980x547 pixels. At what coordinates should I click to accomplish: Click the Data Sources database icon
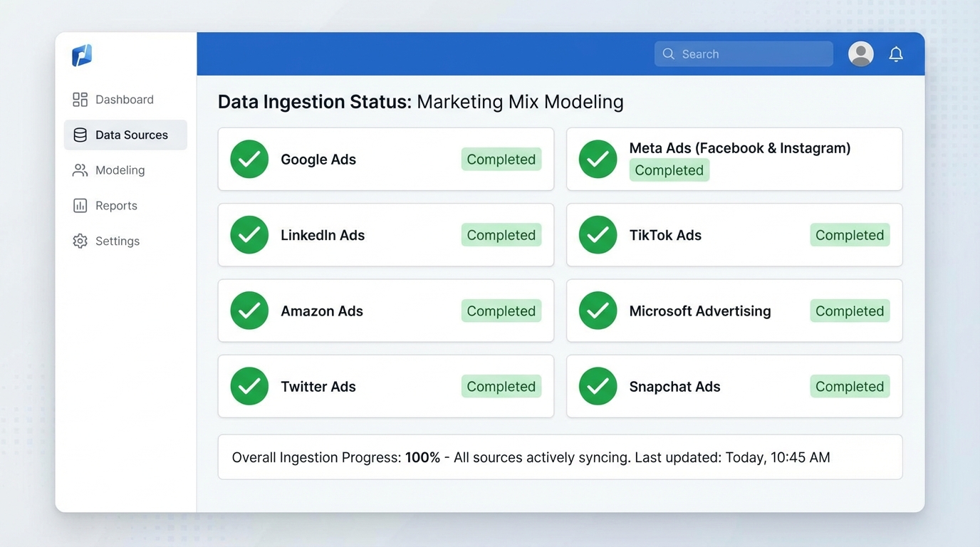pyautogui.click(x=80, y=135)
